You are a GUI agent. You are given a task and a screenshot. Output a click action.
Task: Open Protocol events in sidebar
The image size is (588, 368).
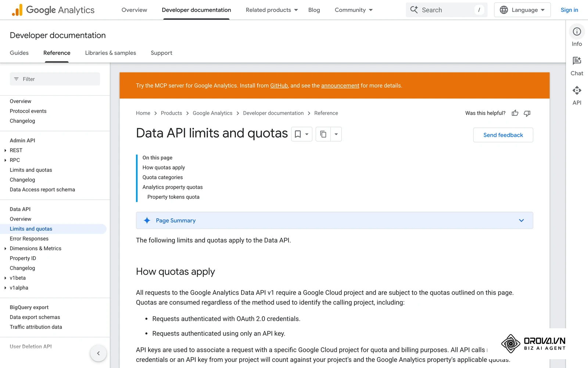[x=28, y=111]
